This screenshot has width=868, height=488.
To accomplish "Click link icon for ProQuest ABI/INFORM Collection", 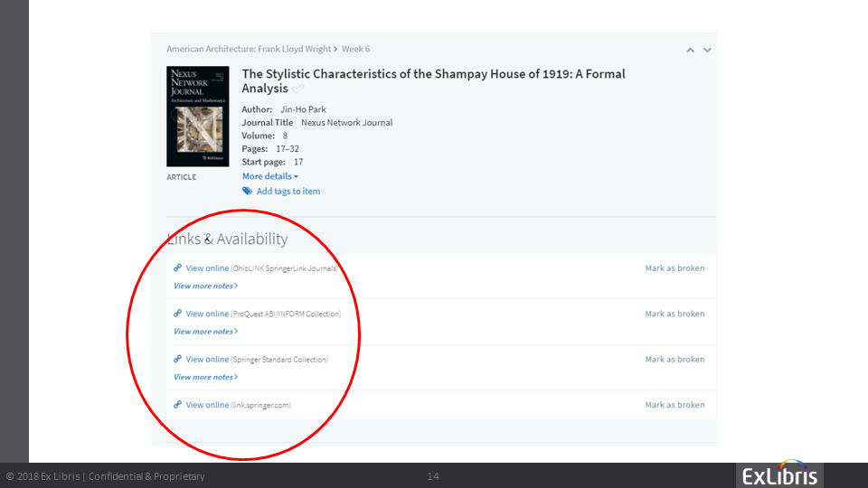I will point(178,314).
